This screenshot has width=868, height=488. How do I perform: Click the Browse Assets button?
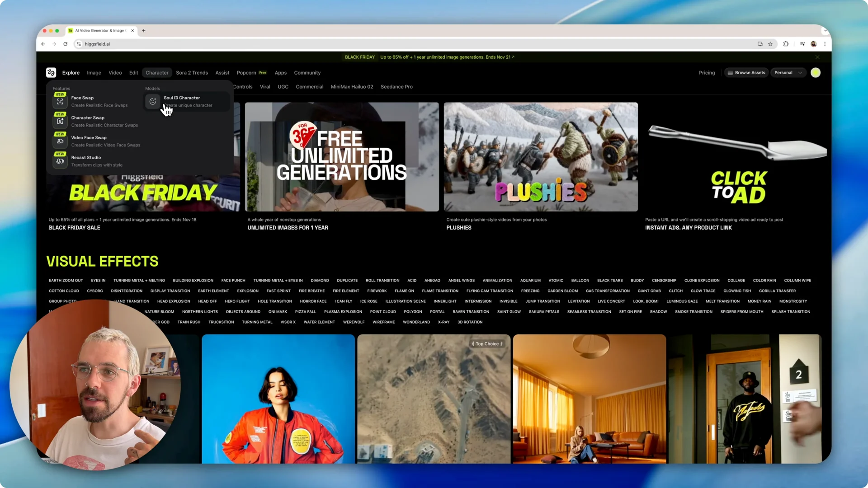(x=746, y=73)
